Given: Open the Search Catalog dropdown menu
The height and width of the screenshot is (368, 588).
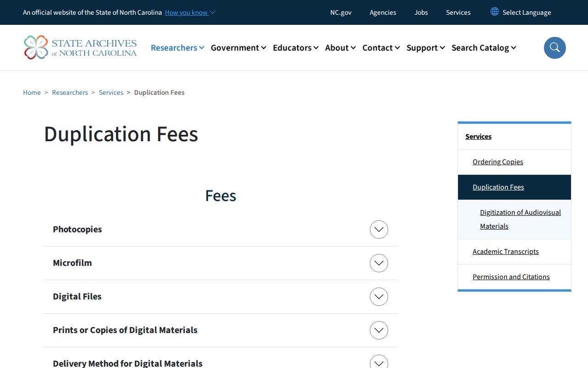Looking at the screenshot, I should pyautogui.click(x=484, y=48).
